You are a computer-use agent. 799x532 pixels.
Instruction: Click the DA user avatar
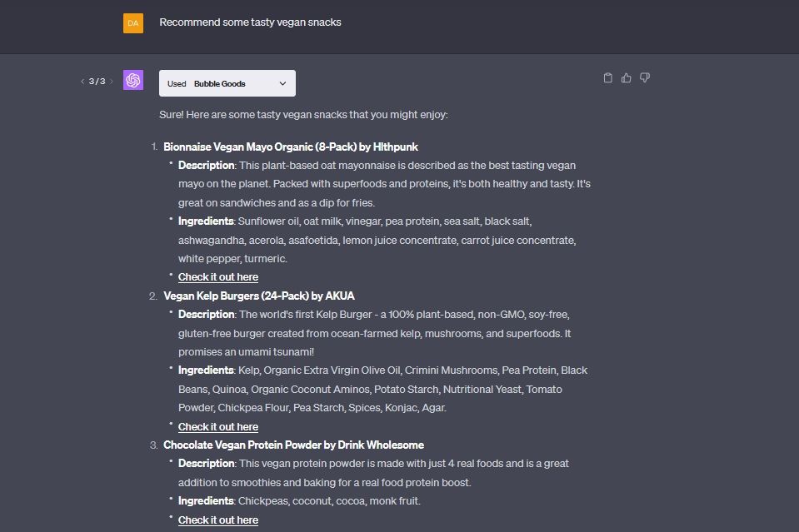133,23
